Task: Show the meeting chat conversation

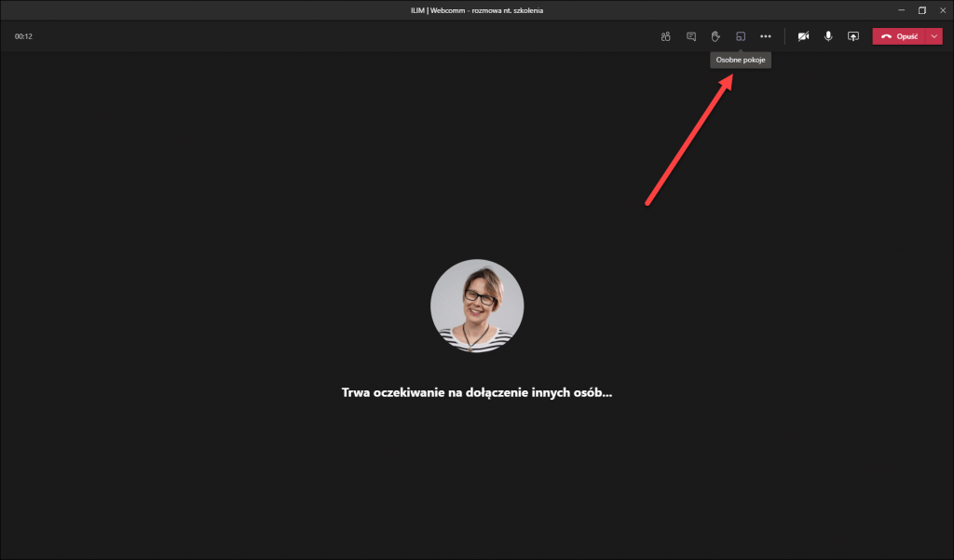Action: tap(691, 36)
